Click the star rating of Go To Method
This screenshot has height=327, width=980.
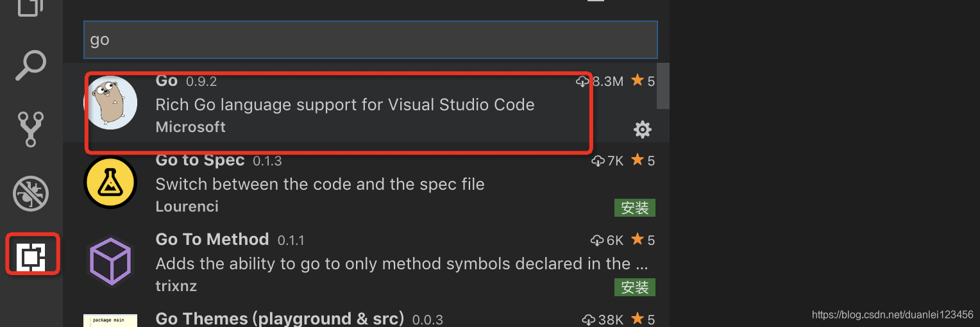[x=643, y=240]
